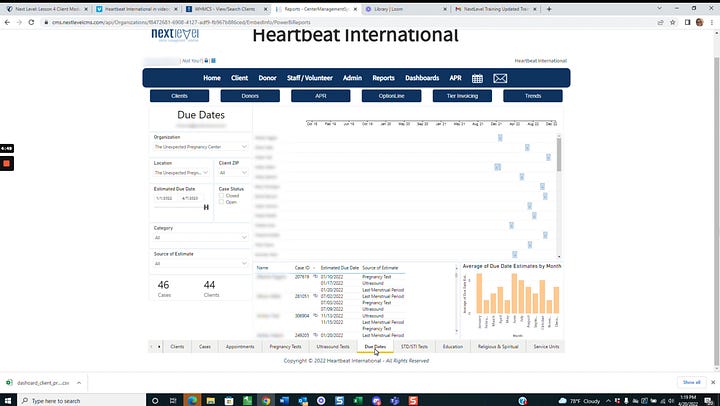Expand the Organization dropdown
The height and width of the screenshot is (406, 720).
[201, 147]
